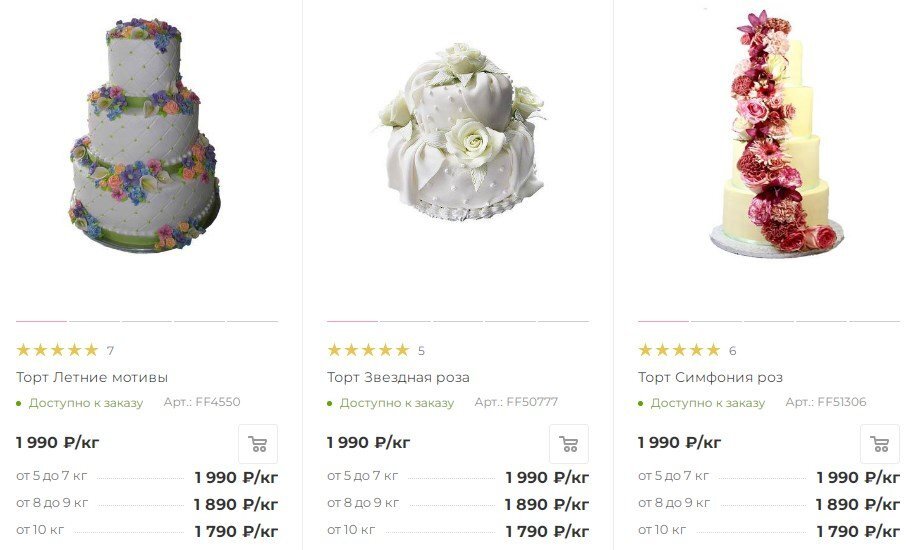Add Торт Летние мотивы to cart
The height and width of the screenshot is (550, 920).
tap(258, 444)
